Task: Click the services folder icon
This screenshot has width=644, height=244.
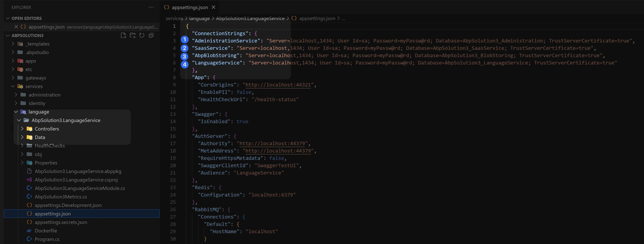Action: pos(20,86)
